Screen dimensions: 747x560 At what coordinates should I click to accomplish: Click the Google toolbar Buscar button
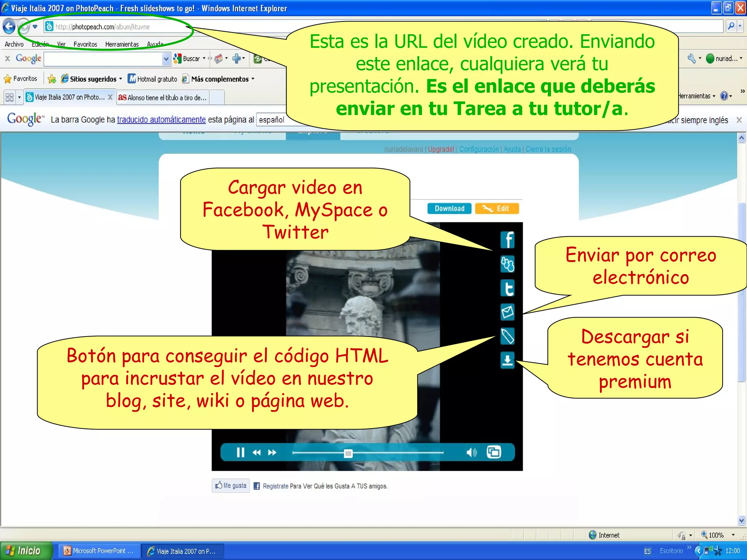coord(187,59)
